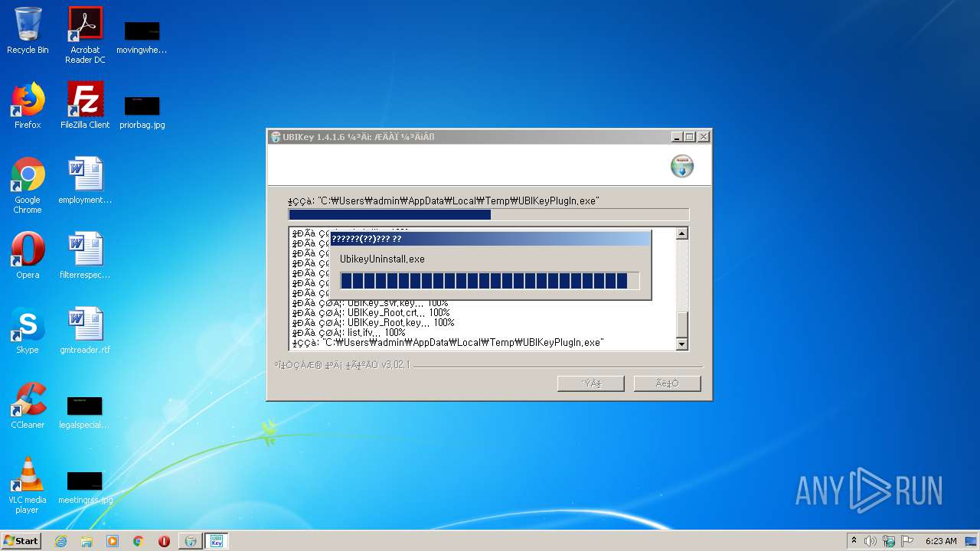The image size is (980, 551).
Task: Minimize the UBIKey installer window
Action: (x=677, y=137)
